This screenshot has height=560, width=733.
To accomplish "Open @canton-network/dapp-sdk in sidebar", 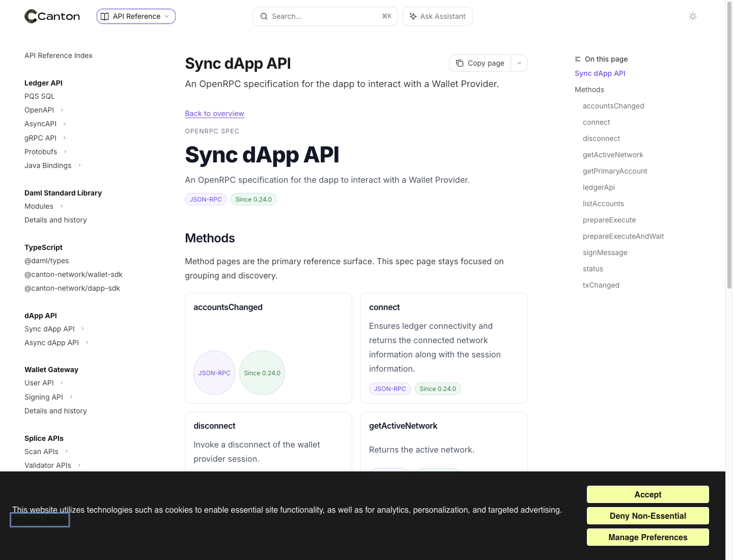I will (x=72, y=288).
